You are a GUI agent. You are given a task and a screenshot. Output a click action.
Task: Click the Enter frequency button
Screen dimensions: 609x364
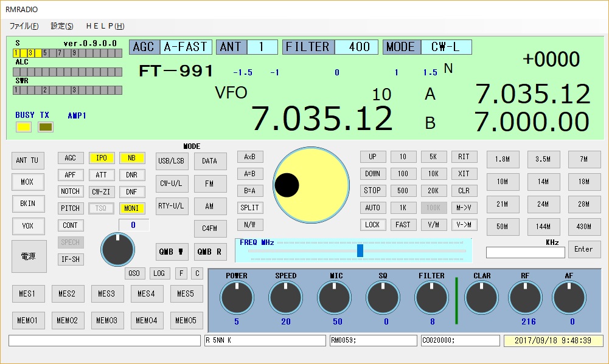(584, 249)
